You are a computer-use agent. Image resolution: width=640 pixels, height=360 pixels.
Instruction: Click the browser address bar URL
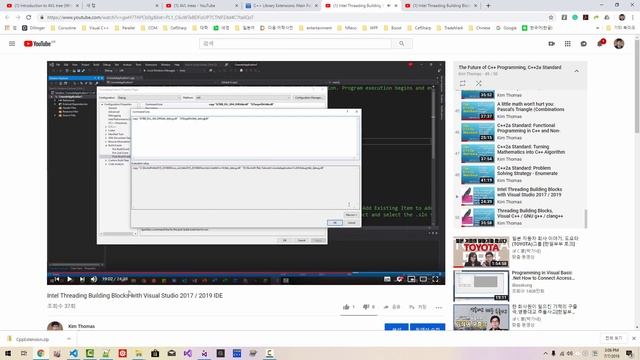tap(150, 18)
